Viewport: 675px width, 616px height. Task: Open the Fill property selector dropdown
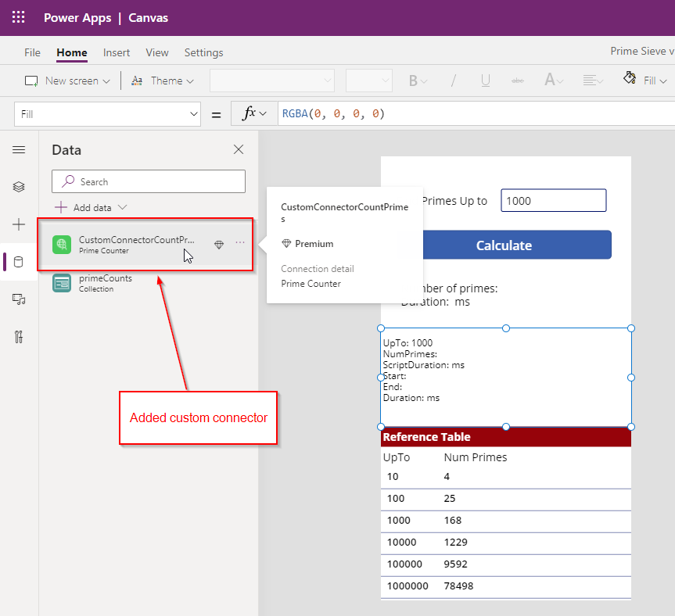pyautogui.click(x=108, y=114)
